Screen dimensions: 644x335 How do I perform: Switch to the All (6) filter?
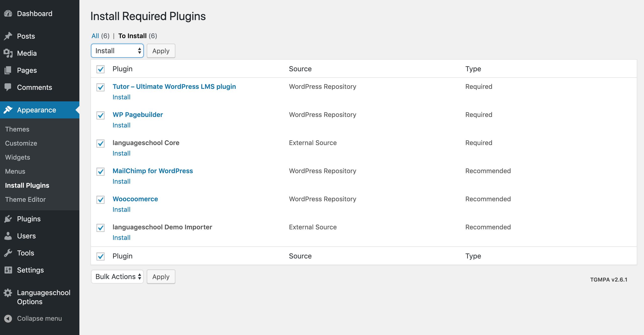[x=101, y=36]
